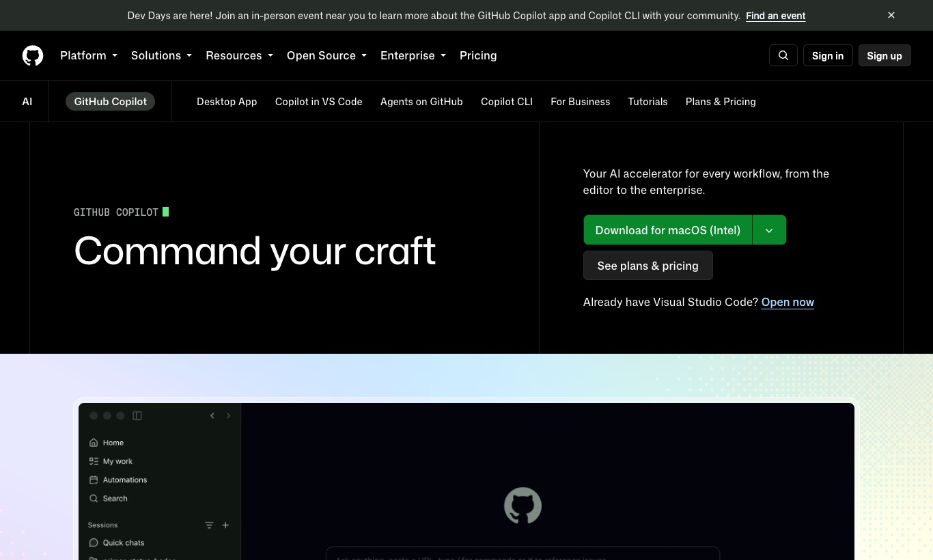Click the GitHub Octocat logo in header
This screenshot has width=933, height=560.
[33, 55]
